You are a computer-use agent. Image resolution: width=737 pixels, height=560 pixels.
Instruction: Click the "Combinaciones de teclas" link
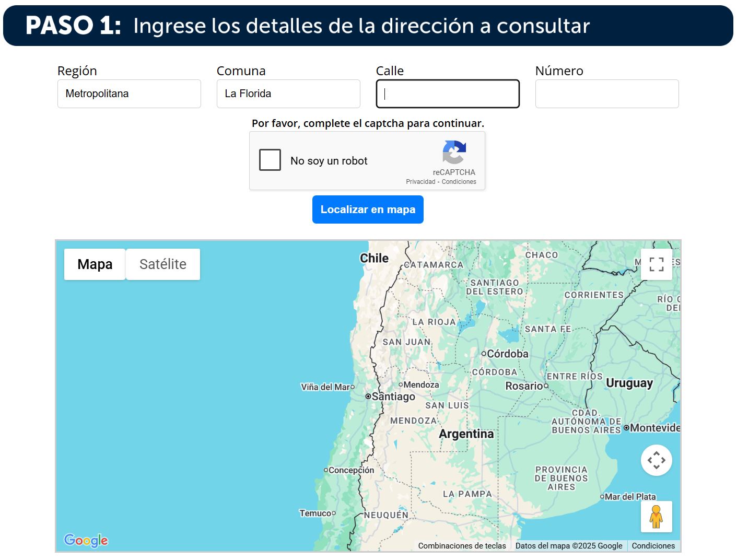462,545
